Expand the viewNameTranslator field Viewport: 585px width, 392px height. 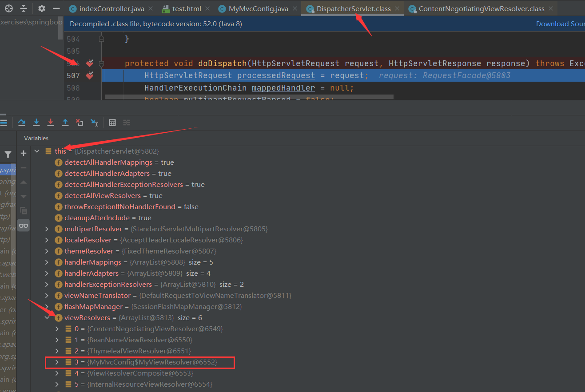click(x=47, y=296)
